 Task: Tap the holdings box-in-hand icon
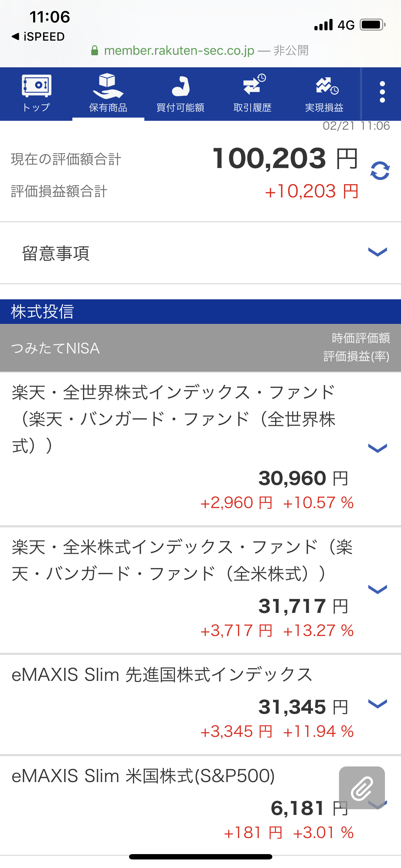[108, 86]
